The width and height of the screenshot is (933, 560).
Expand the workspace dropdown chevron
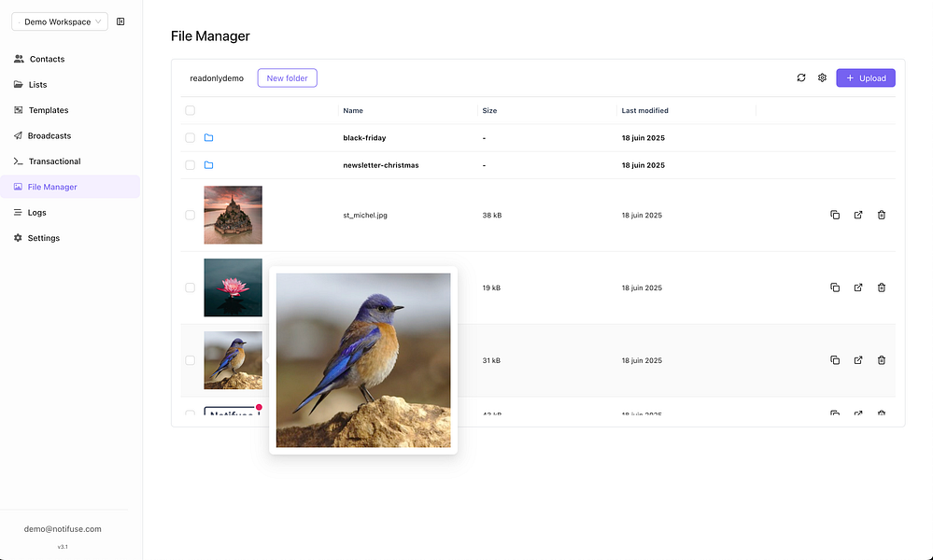pyautogui.click(x=98, y=21)
